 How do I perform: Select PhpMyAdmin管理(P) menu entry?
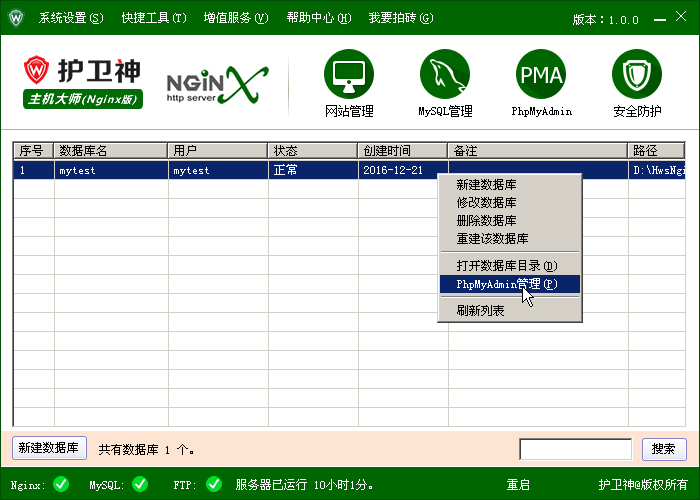(x=510, y=284)
